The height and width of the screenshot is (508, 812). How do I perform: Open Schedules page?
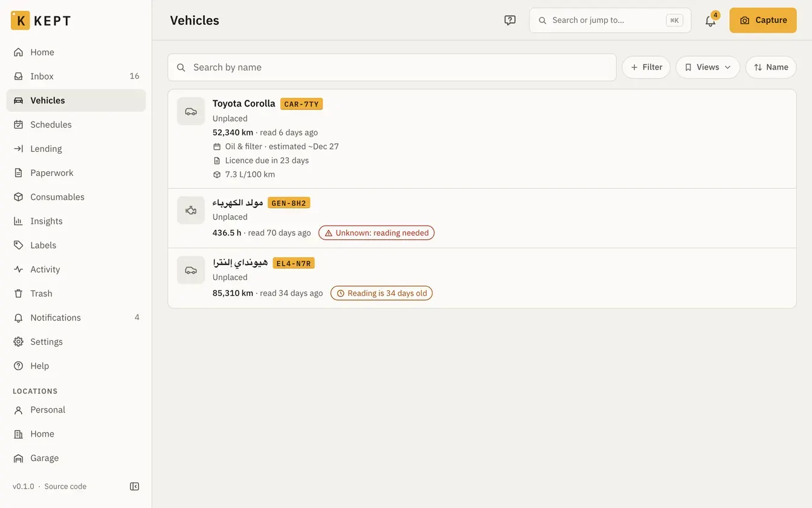[76, 125]
